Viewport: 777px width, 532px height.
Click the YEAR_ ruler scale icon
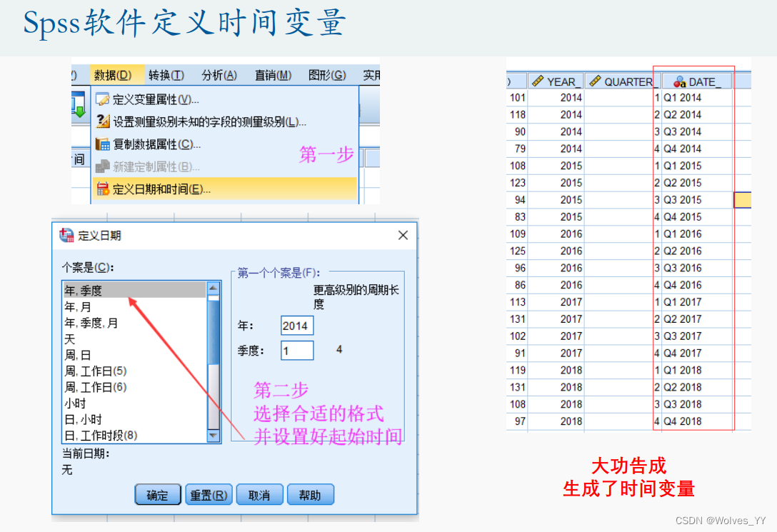tap(538, 81)
